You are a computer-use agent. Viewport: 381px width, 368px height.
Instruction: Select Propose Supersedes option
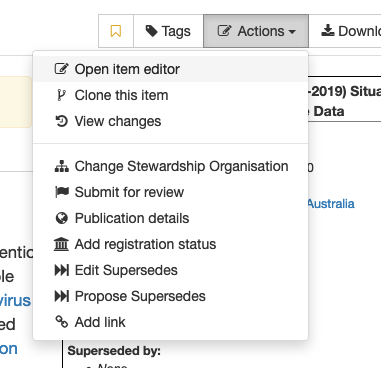pos(171,296)
